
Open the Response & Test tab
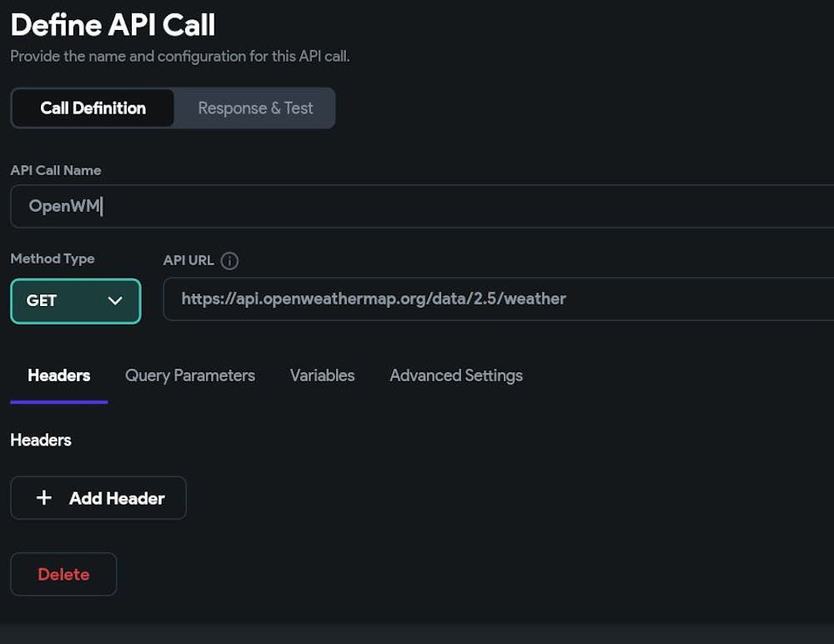point(255,108)
